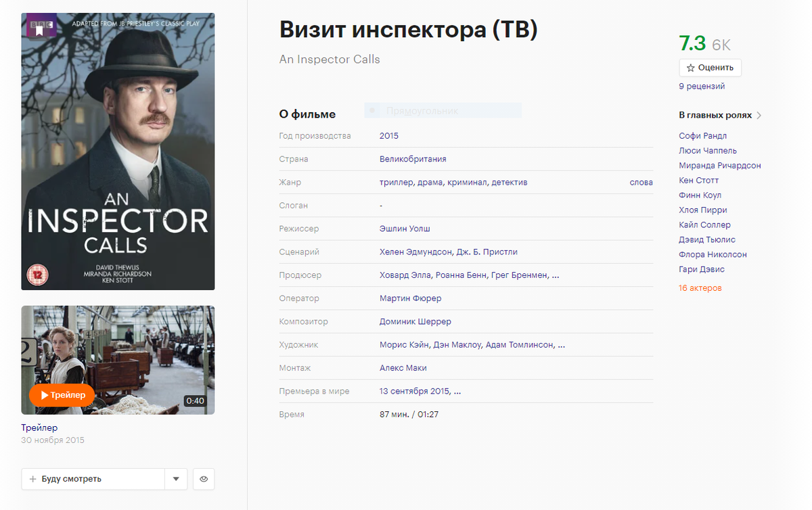The height and width of the screenshot is (510, 812).
Task: Click the 7.3 rating value
Action: click(x=692, y=43)
